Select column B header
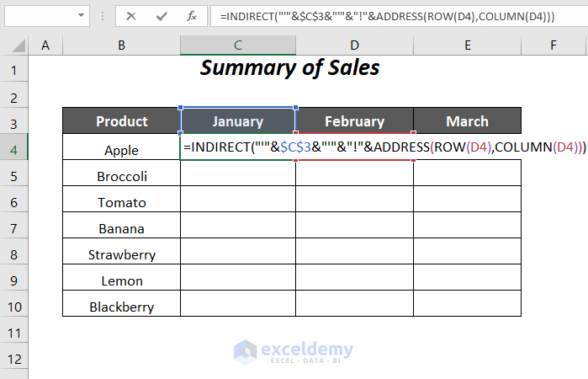 pos(121,45)
